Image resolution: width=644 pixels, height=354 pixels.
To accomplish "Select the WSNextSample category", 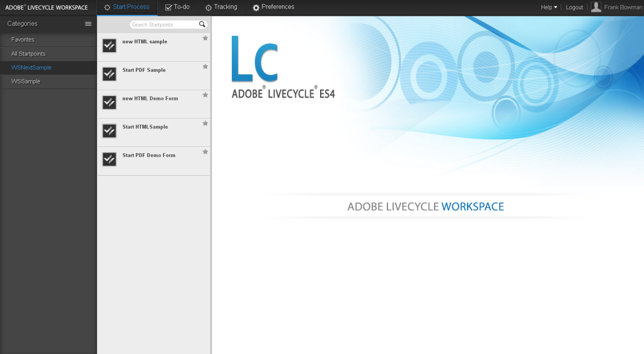I will [48, 68].
